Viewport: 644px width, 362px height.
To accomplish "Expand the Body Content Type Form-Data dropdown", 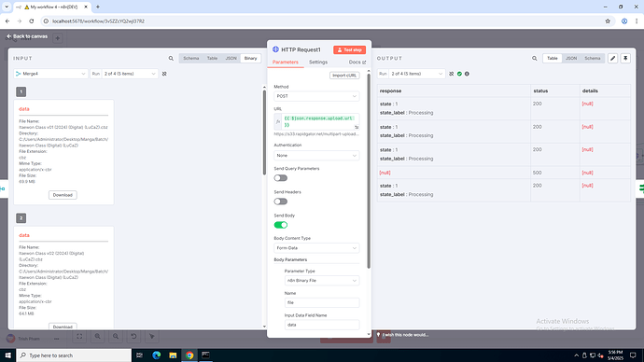I will pos(316,248).
